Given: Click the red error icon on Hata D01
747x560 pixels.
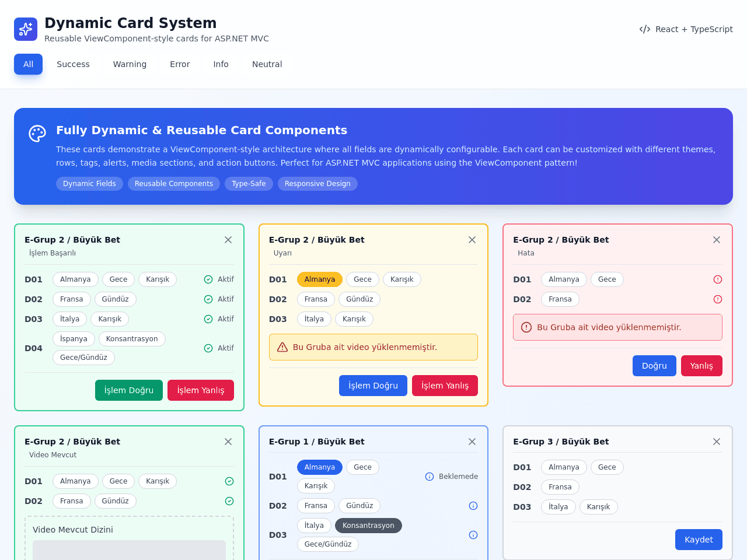Looking at the screenshot, I should 718,279.
